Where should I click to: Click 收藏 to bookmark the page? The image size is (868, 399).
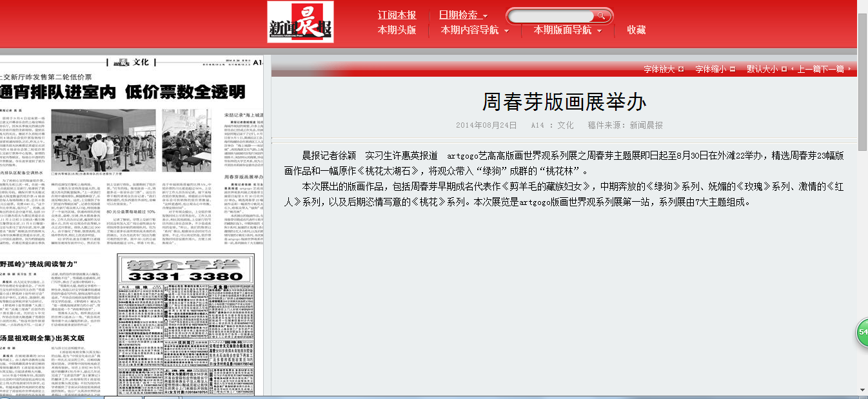(x=636, y=30)
